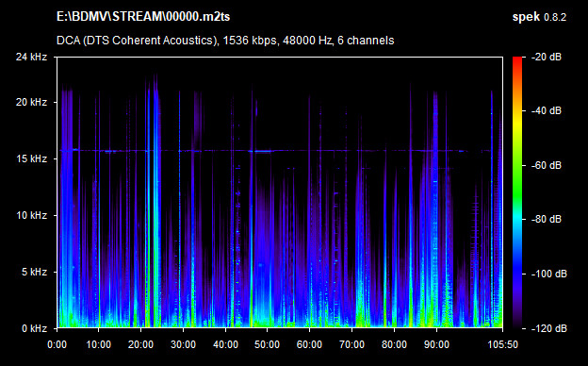588x366 pixels.
Task: Click the green -60 dB region of color bar
Action: (517, 165)
